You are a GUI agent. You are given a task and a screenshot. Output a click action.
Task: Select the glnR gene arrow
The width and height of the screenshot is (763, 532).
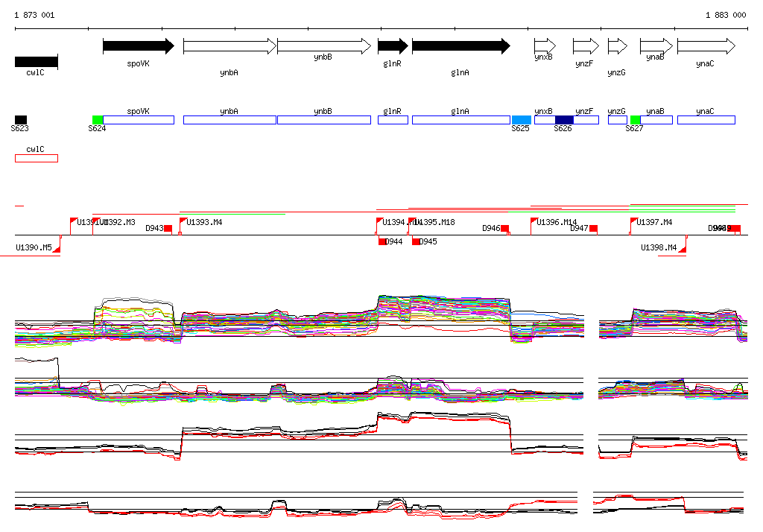(x=393, y=46)
